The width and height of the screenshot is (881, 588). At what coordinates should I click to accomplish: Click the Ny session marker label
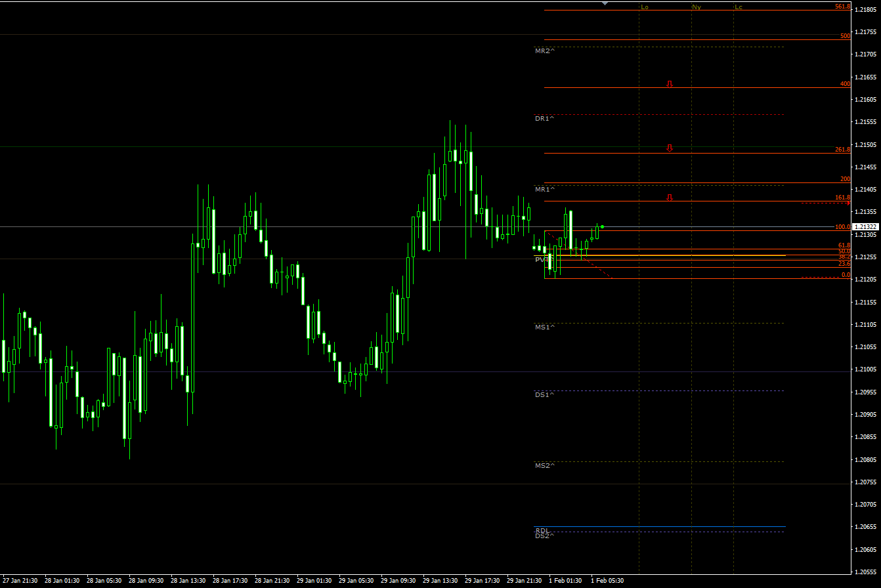697,7
